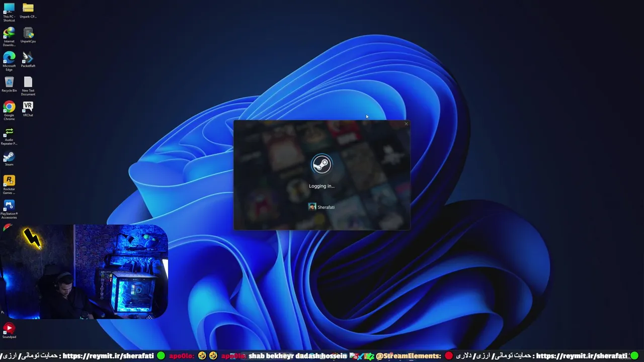Click the webcam overlay feed
Screen dimensions: 644x362
84,271
